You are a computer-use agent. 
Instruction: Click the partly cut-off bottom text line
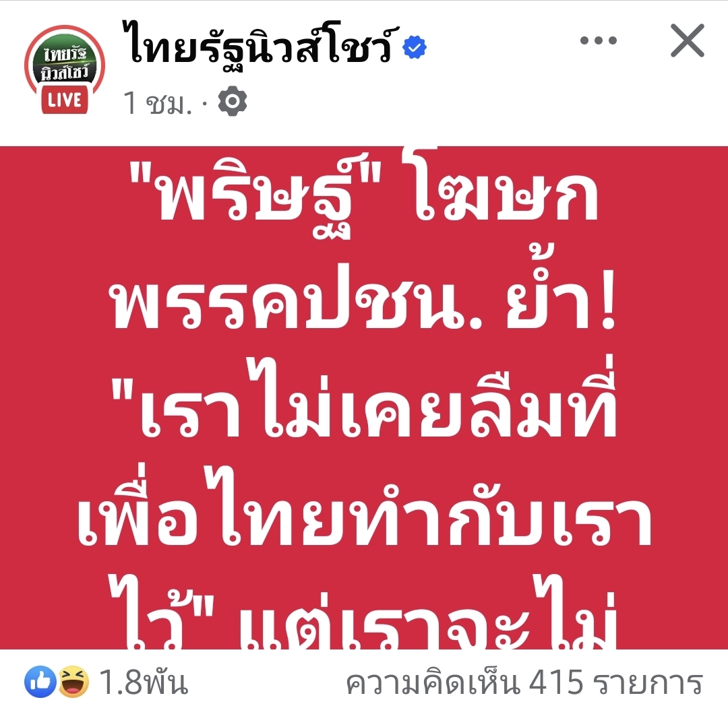click(x=363, y=612)
